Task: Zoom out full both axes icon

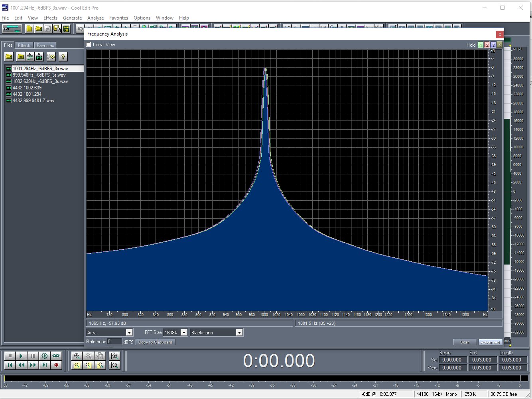Action: click(x=100, y=356)
